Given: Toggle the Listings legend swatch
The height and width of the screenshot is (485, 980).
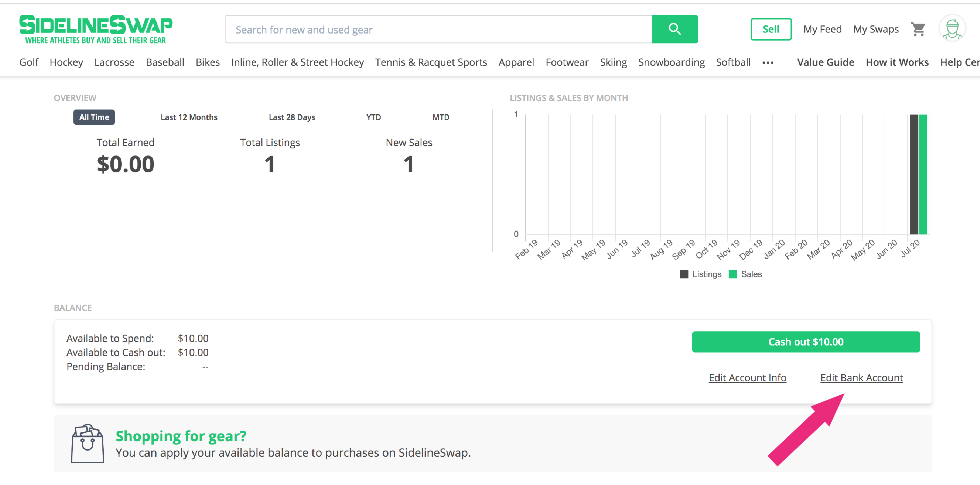Looking at the screenshot, I should pos(684,274).
